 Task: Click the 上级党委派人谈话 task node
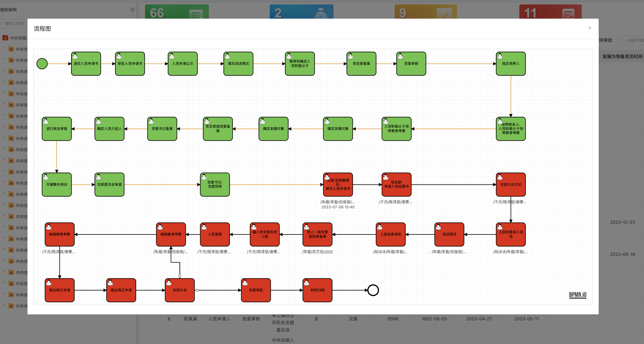pyautogui.click(x=511, y=235)
